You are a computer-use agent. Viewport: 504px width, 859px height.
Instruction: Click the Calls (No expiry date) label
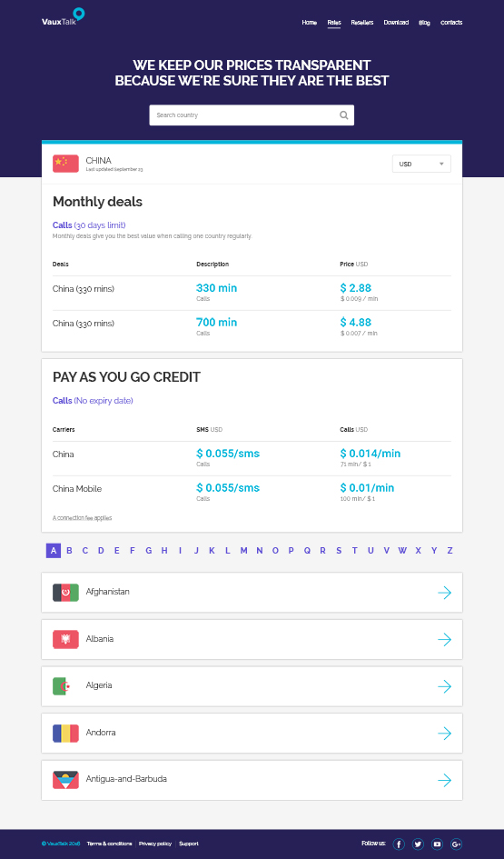93,401
